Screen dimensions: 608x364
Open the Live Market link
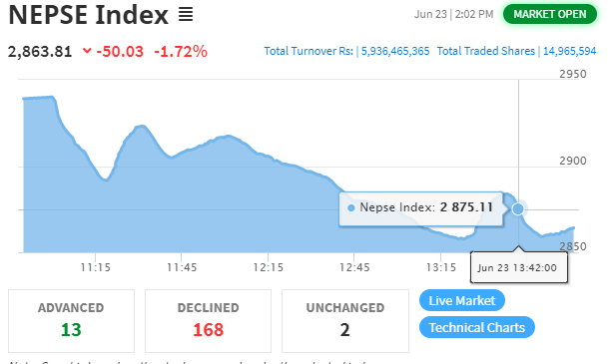point(462,300)
